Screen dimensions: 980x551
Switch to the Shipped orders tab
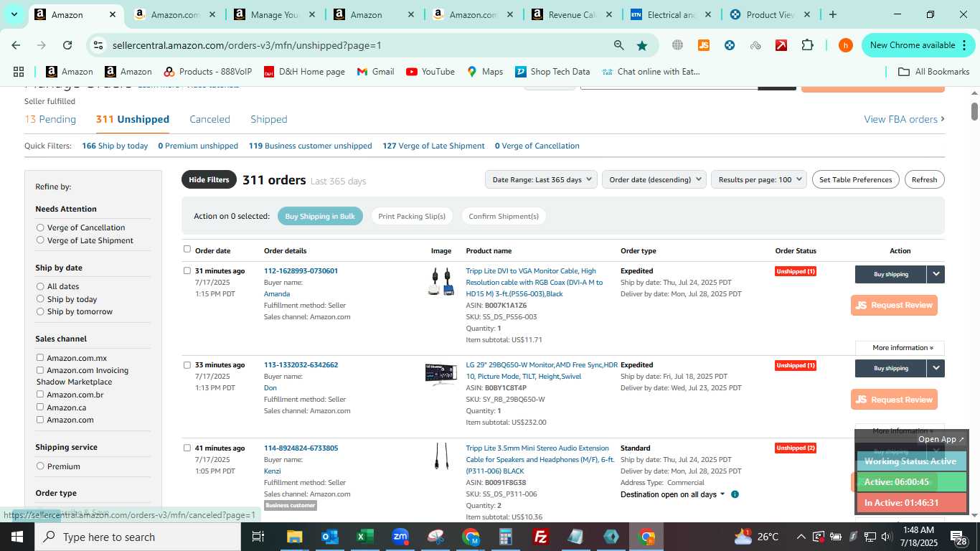click(268, 119)
